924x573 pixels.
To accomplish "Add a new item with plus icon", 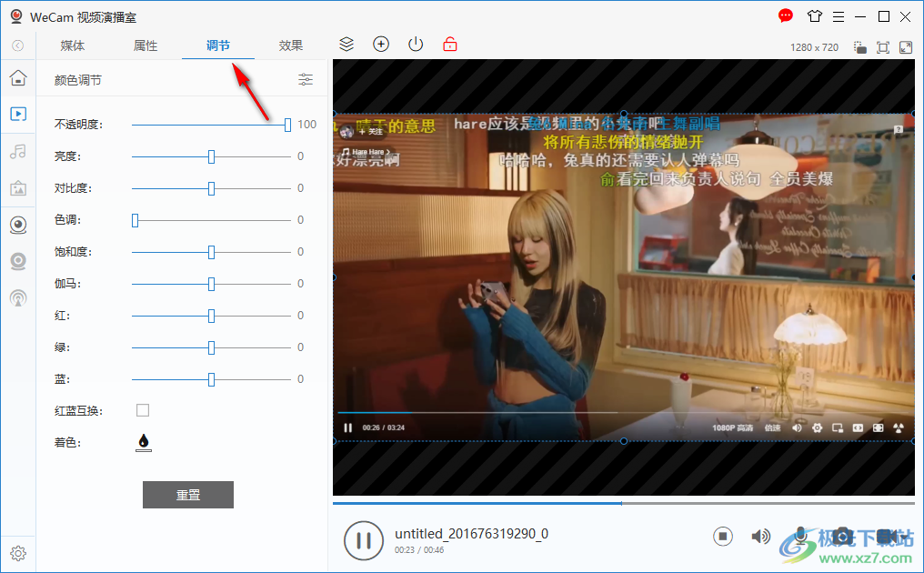I will 381,45.
